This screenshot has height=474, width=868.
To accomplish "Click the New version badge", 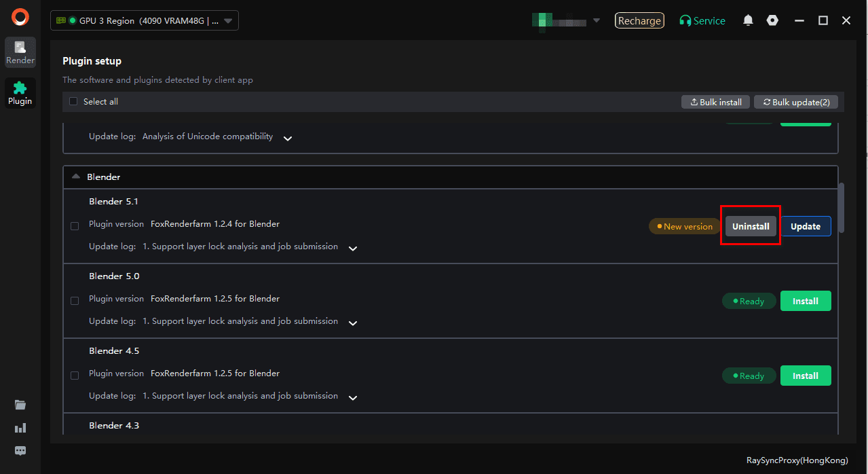I will 685,226.
